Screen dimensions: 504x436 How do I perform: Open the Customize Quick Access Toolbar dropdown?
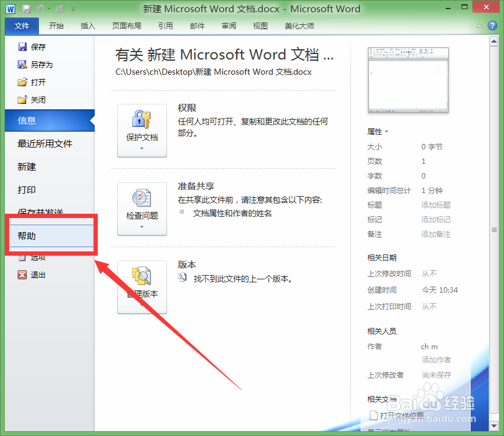point(73,9)
